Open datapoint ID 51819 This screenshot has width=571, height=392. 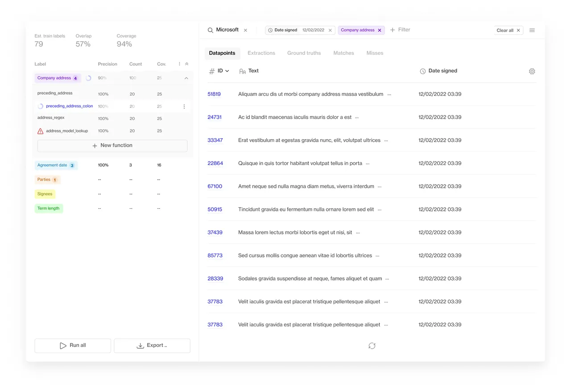(214, 94)
